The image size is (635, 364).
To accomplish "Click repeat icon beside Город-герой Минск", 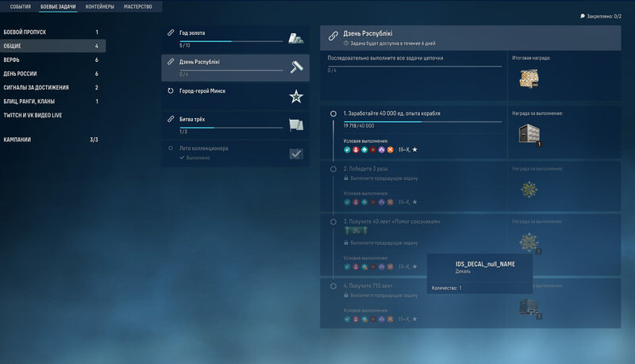I will (171, 91).
